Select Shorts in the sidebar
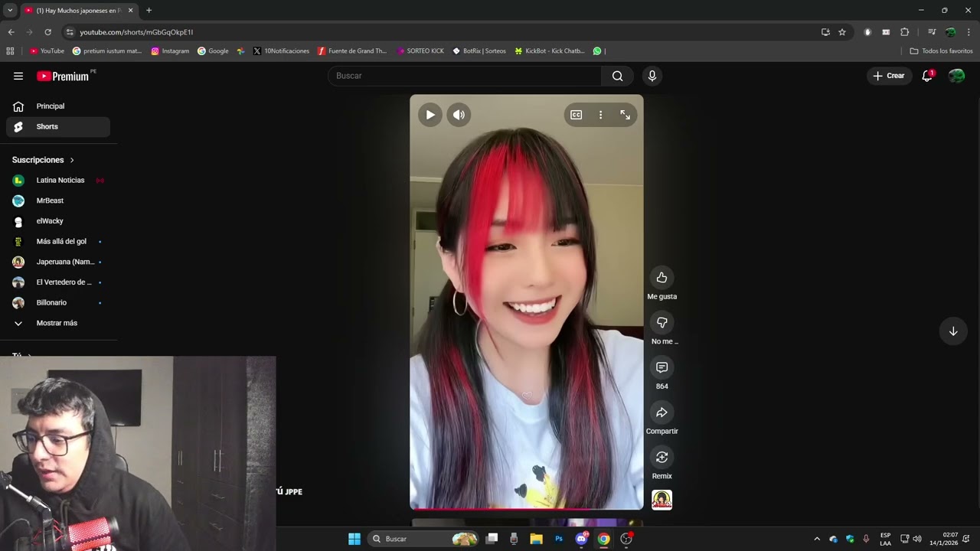The height and width of the screenshot is (551, 980). (58, 127)
